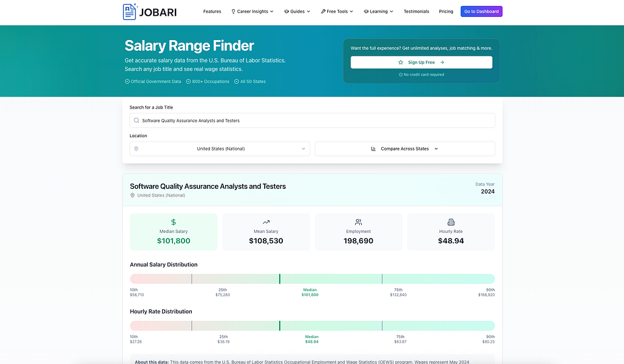The image size is (624, 364).
Task: Open the United States (National) location dropdown
Action: (220, 149)
